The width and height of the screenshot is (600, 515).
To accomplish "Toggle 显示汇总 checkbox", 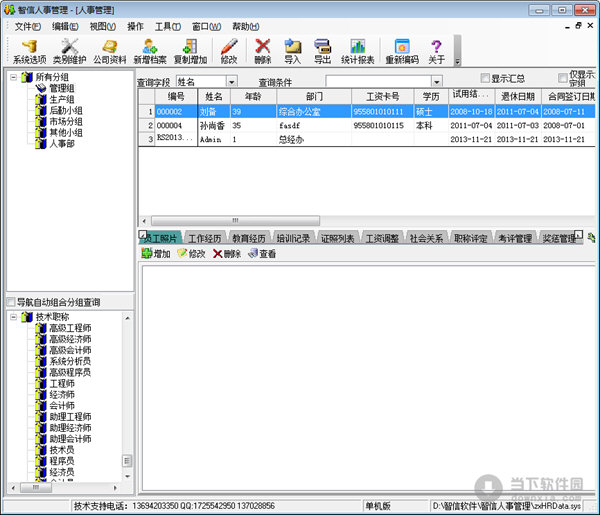I will 485,78.
